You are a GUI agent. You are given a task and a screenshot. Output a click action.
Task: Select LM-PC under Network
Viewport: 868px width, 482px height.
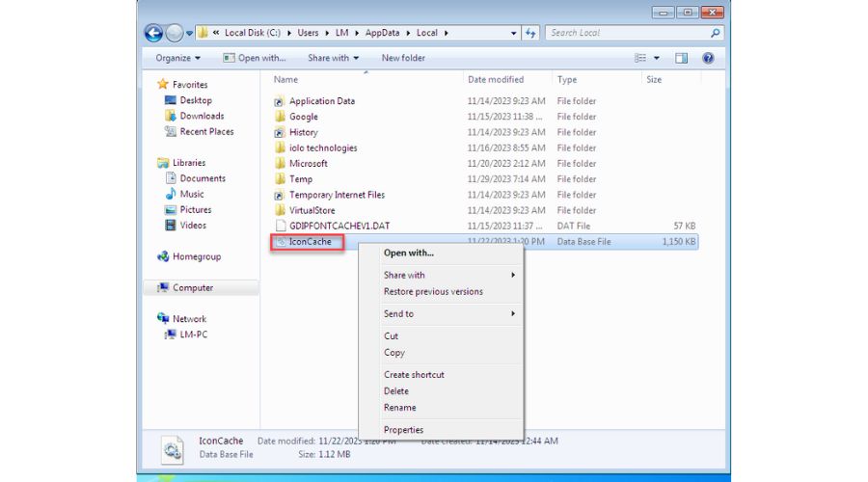193,335
